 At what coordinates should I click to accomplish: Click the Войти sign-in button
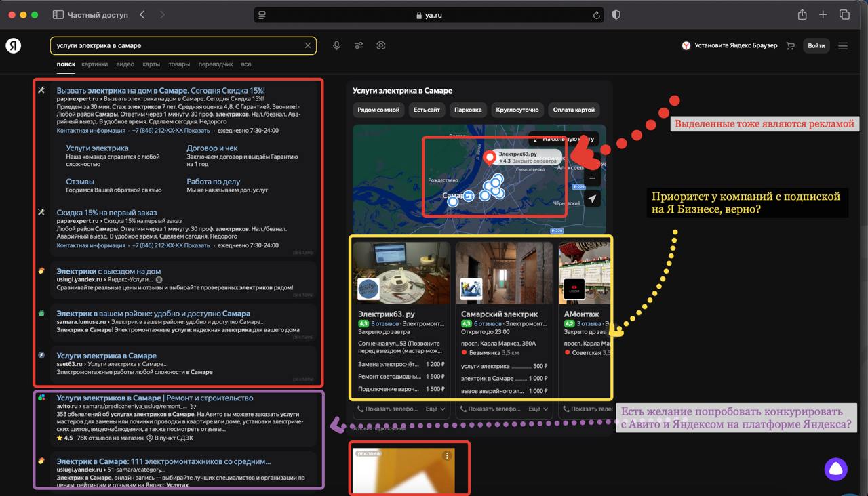(816, 46)
